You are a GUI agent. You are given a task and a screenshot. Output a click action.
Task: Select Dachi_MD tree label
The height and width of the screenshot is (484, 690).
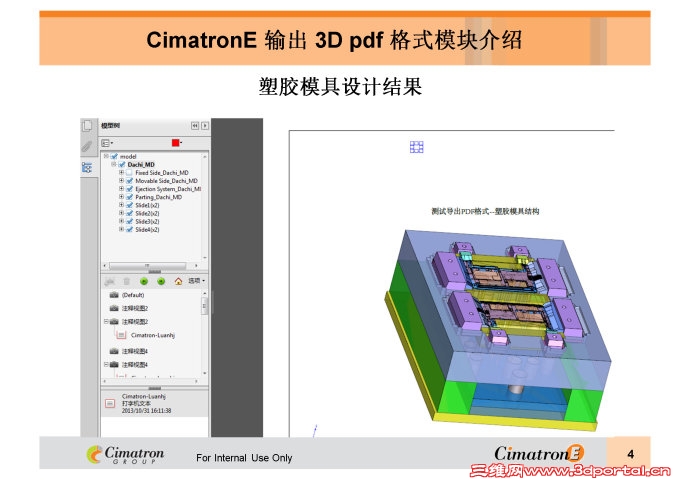(141, 165)
